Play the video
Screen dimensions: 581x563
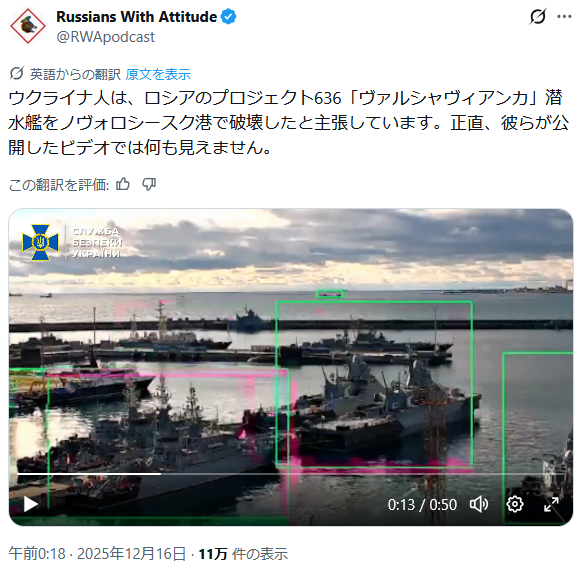coord(30,504)
